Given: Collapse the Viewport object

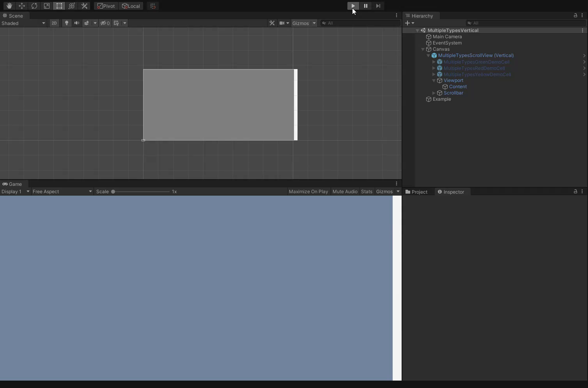Looking at the screenshot, I should [434, 80].
